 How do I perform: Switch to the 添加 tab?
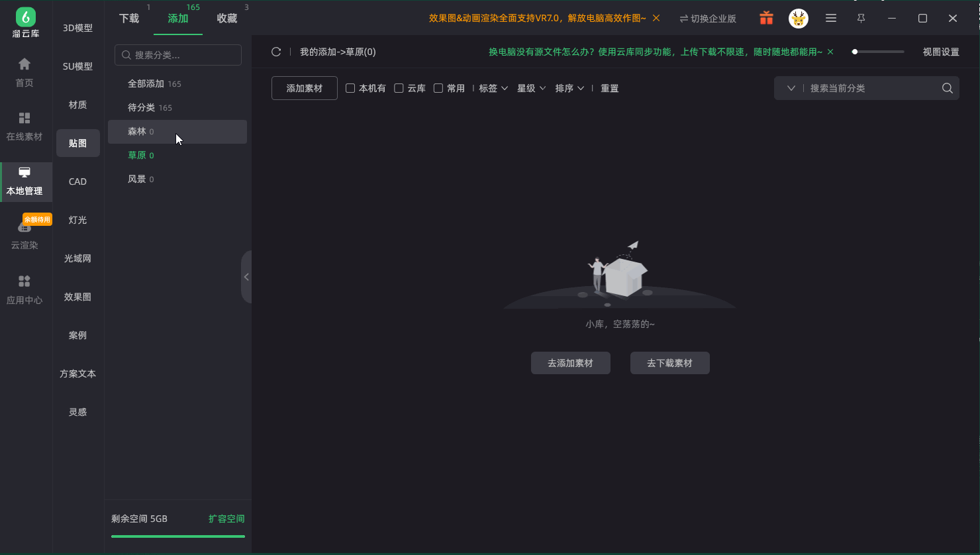click(x=178, y=19)
